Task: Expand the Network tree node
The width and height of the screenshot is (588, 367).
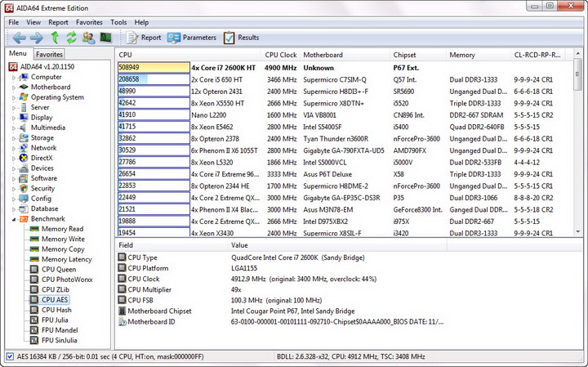Action: click(x=14, y=149)
